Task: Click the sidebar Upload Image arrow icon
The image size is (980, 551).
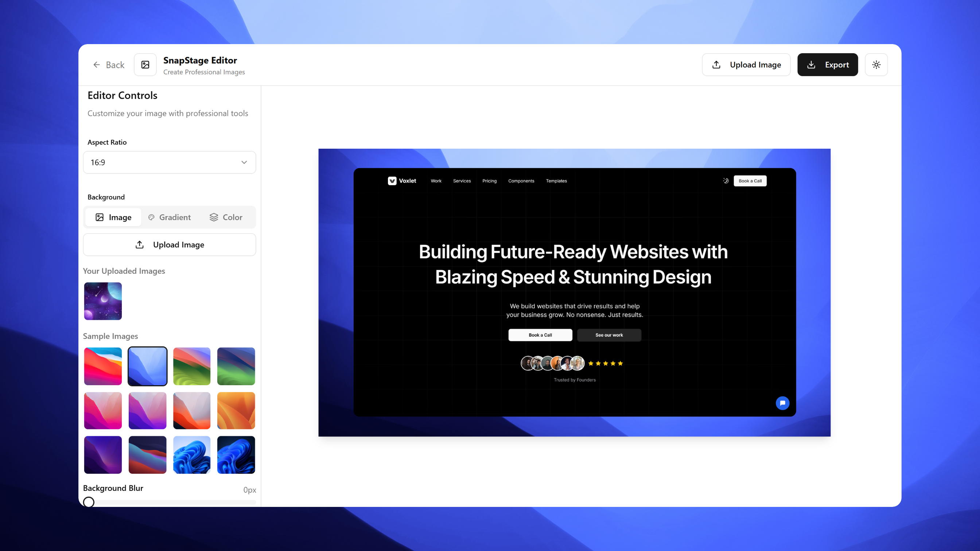Action: 140,245
